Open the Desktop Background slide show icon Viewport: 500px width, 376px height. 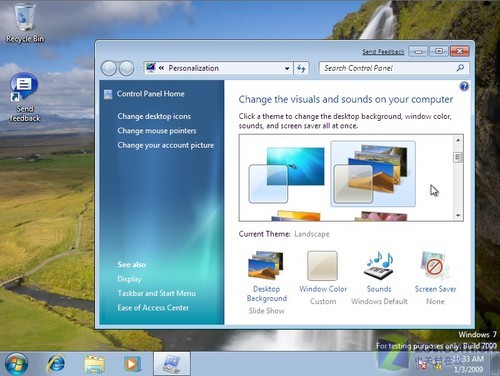tap(266, 265)
